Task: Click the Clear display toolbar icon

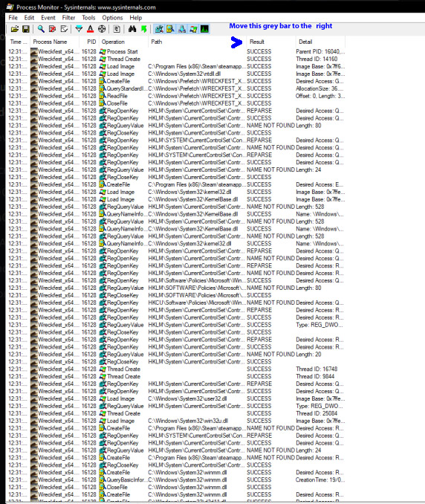Action: pyautogui.click(x=64, y=29)
